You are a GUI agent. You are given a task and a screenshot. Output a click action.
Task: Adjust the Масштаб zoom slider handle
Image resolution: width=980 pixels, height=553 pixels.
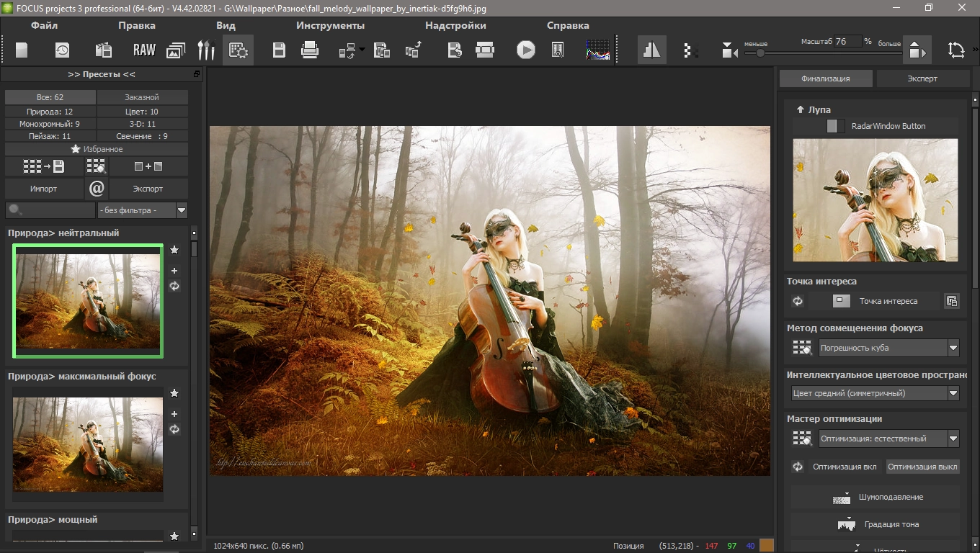759,53
